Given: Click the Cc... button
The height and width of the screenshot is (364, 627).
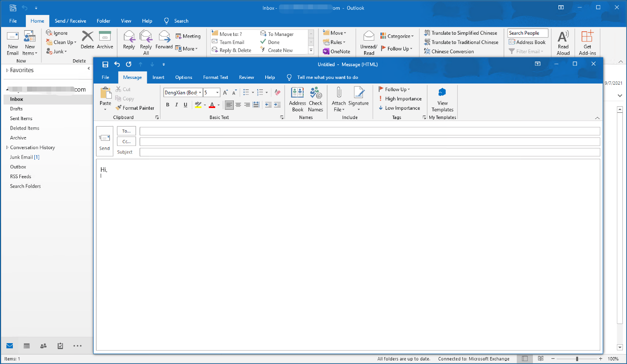Looking at the screenshot, I should tap(126, 142).
